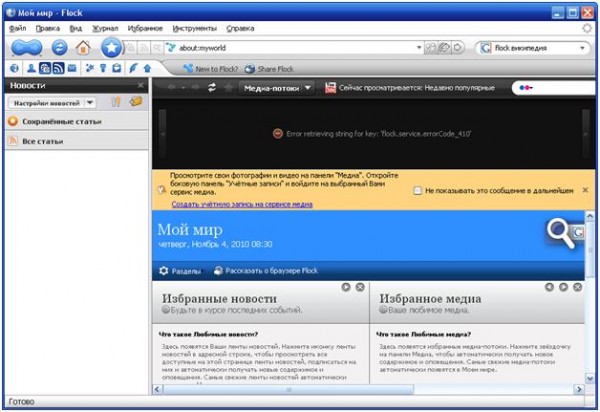Open the webmail envelope icon
Screen dimensions: 600x412
tap(72, 68)
